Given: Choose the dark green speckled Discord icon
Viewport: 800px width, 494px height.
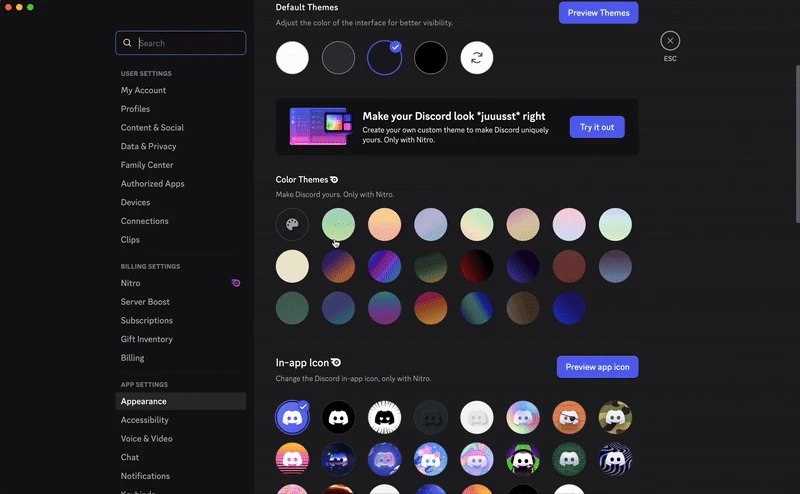Looking at the screenshot, I should [569, 459].
